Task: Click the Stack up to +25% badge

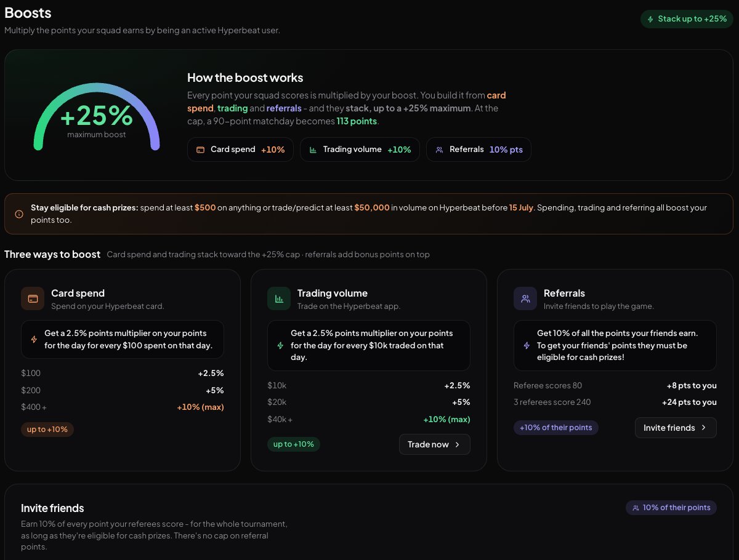Action: [x=687, y=19]
